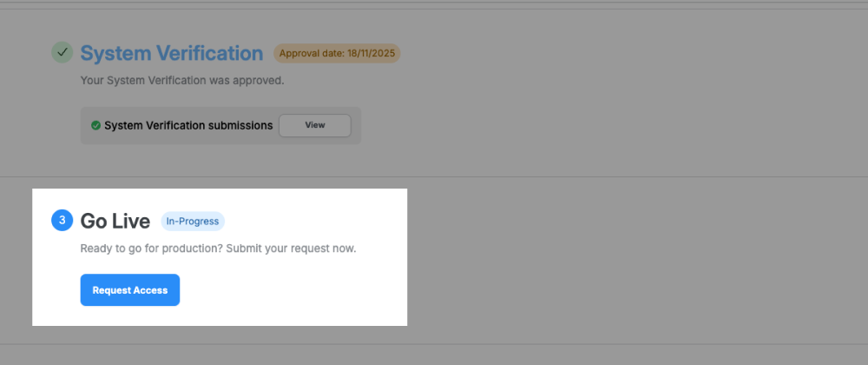Open the System Verification heading
The height and width of the screenshot is (365, 868).
(x=171, y=54)
